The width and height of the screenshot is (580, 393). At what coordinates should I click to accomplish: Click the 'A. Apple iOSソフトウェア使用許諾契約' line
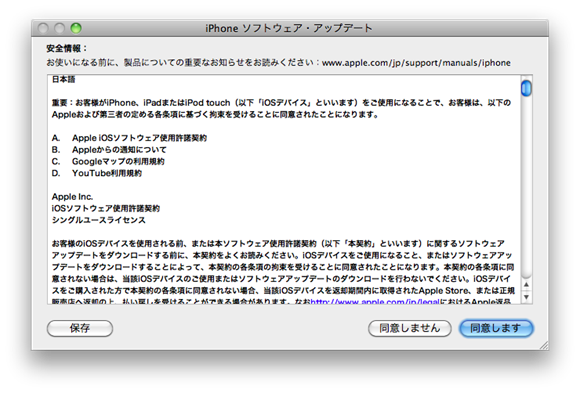click(x=129, y=138)
